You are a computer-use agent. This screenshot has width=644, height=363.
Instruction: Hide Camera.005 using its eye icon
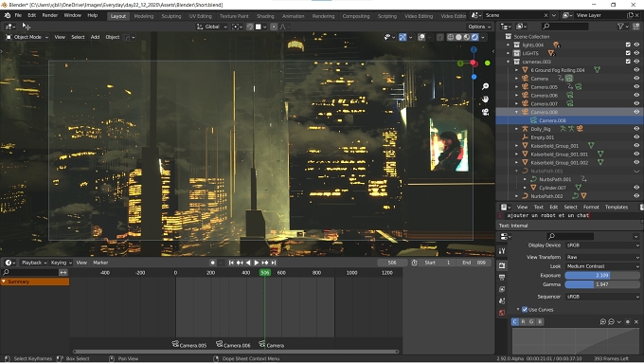click(636, 87)
